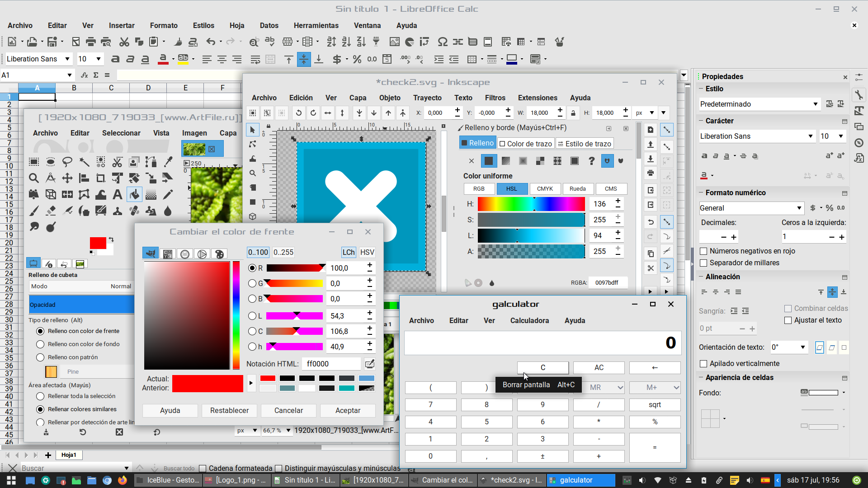Screen dimensions: 868x488
Task: Click Notación HTML input field
Action: [x=332, y=364]
